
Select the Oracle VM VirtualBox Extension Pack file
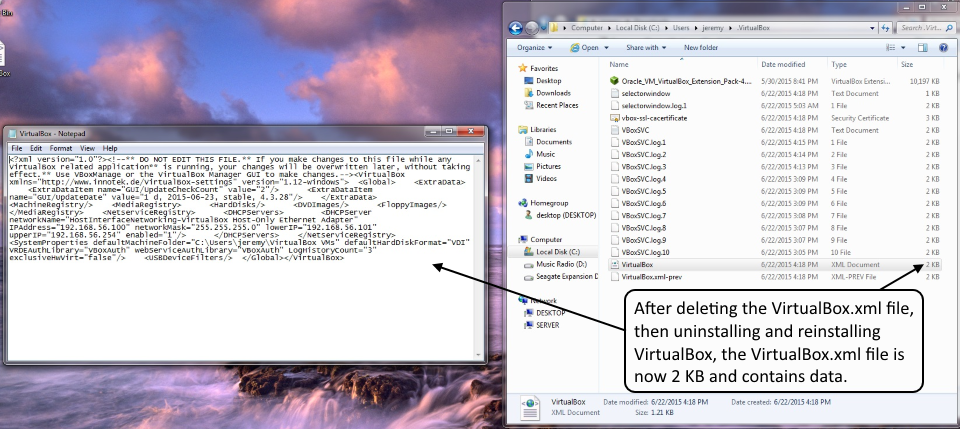684,80
